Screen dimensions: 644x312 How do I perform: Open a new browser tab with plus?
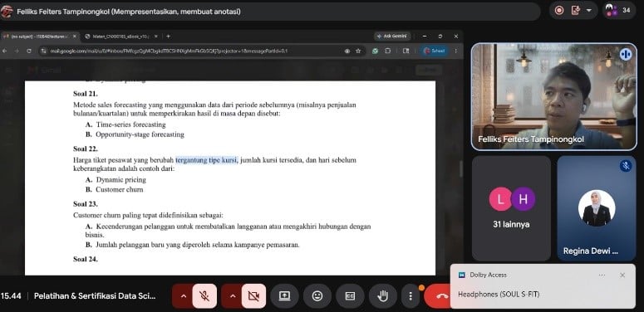(x=168, y=37)
